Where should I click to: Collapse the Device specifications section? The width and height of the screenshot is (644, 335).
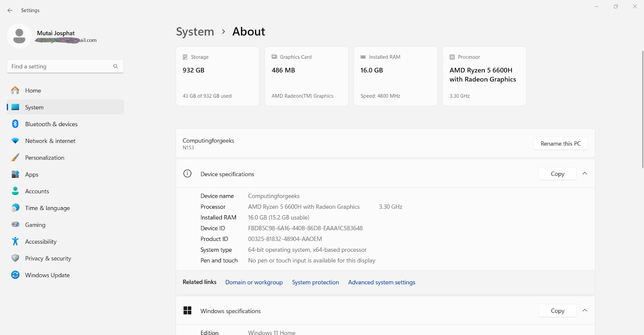(x=585, y=174)
